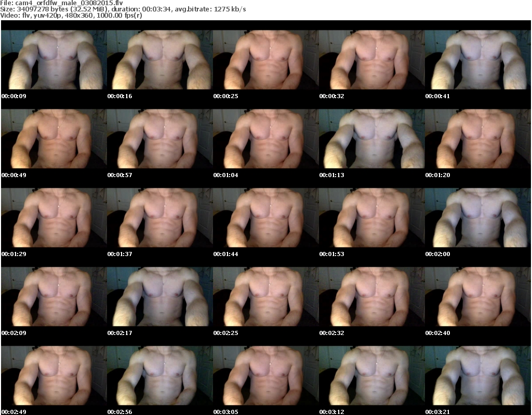Select the thumbnail at timestamp 00:02:09
The height and width of the screenshot is (415, 532).
[54, 297]
